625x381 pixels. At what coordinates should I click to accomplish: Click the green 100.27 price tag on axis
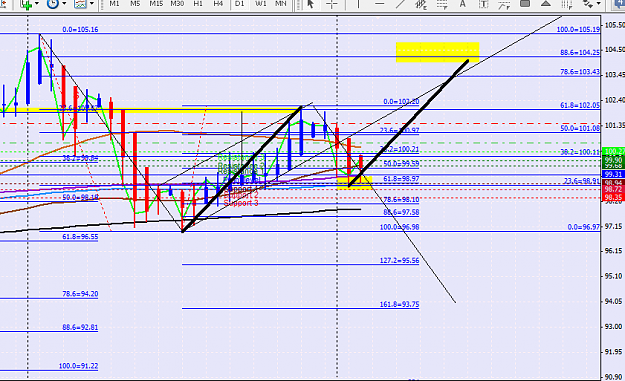(x=613, y=151)
